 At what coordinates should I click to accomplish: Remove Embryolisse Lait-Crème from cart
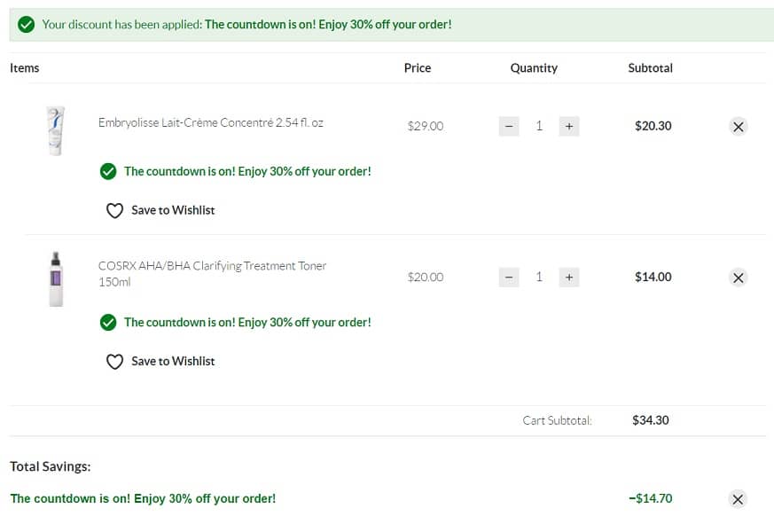[x=738, y=126]
